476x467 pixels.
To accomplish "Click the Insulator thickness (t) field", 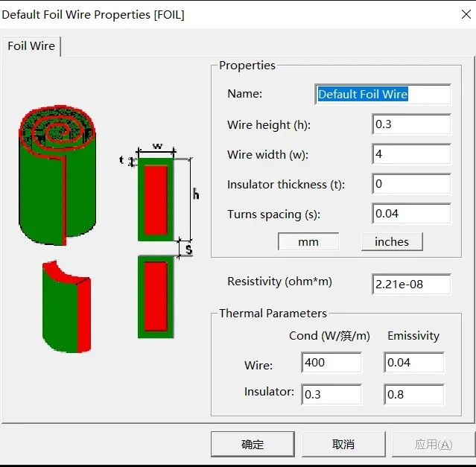I will coord(411,183).
